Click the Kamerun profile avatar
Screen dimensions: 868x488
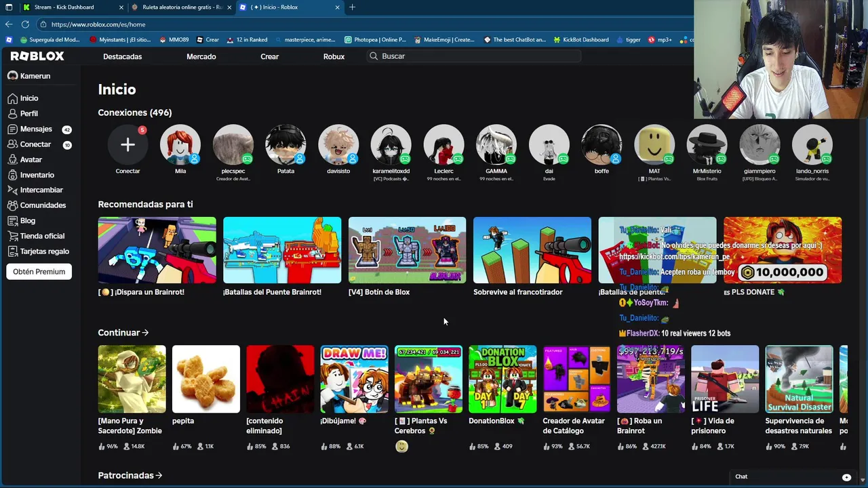(x=12, y=76)
